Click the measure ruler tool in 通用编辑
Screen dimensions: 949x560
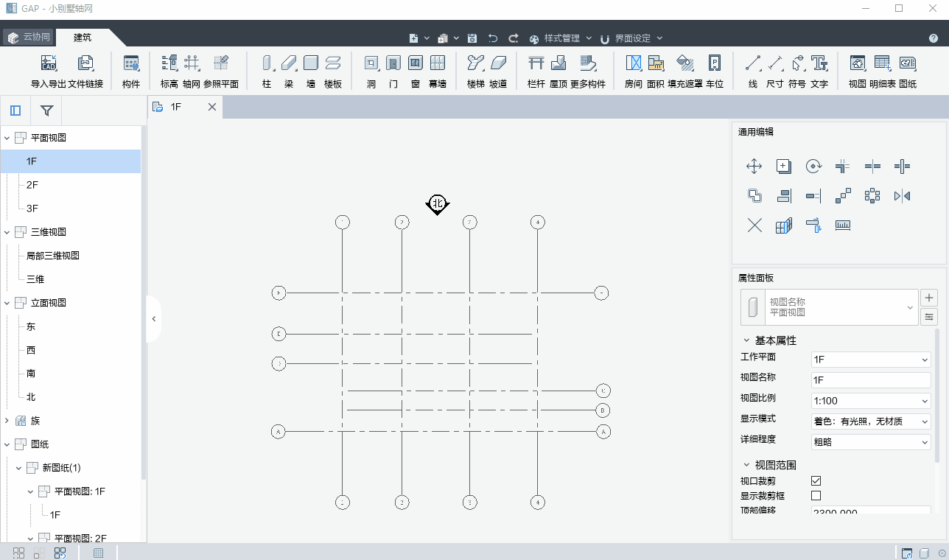tap(843, 225)
